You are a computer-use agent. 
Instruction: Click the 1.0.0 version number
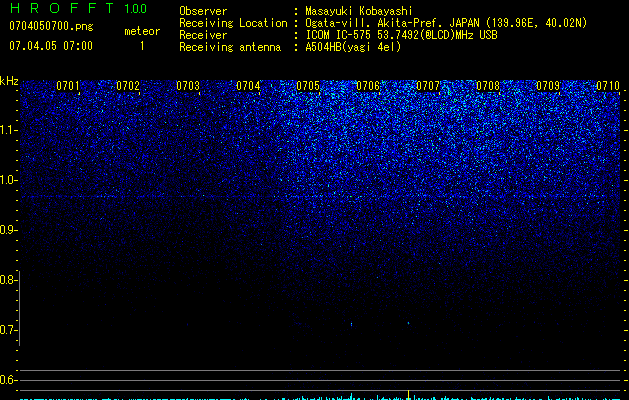tap(135, 9)
